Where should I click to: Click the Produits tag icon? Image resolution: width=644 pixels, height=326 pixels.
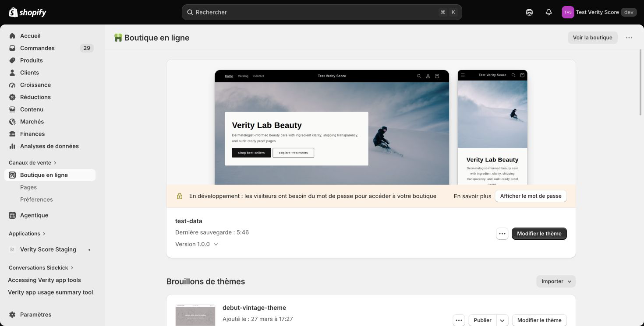click(12, 60)
